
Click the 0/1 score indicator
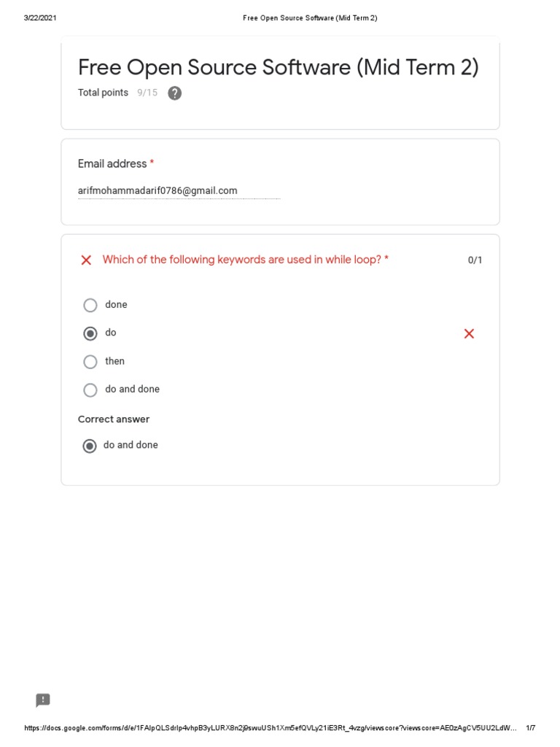pyautogui.click(x=475, y=260)
